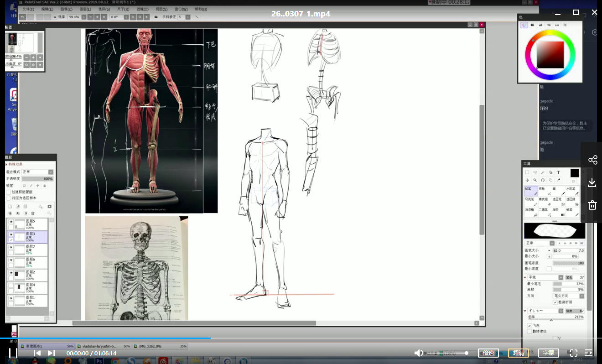Open the 文件(F) menu
The width and height of the screenshot is (602, 364).
click(28, 9)
